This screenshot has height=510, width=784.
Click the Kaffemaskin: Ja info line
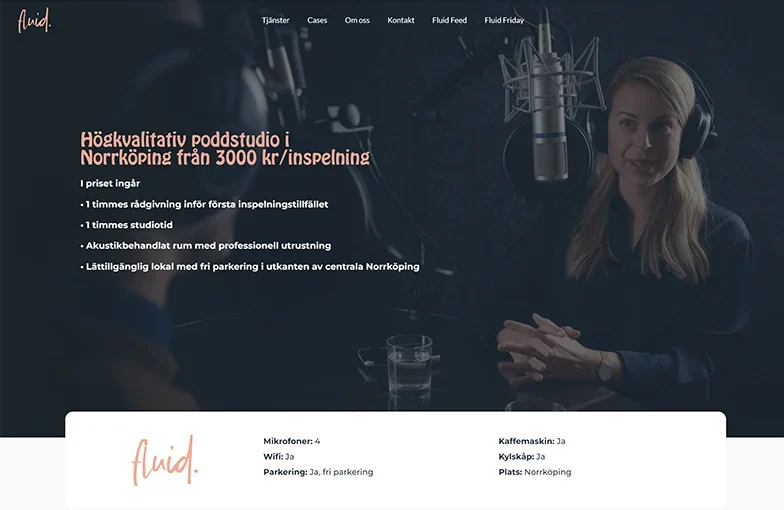coord(532,441)
